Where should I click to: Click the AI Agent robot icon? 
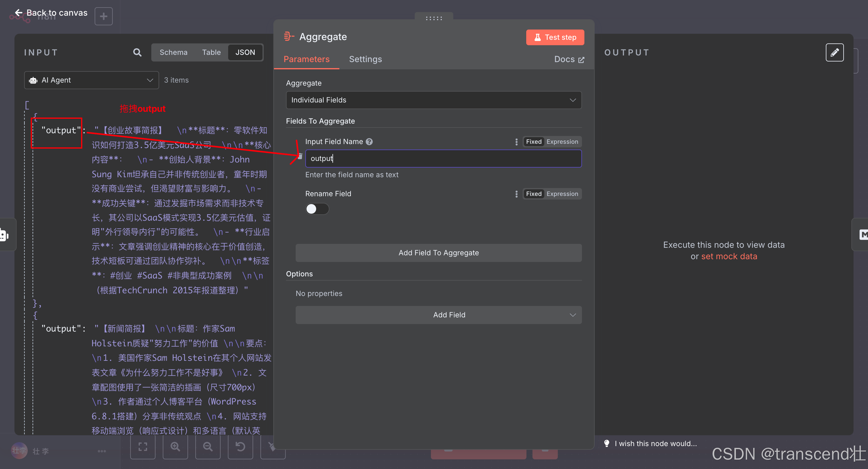click(33, 80)
